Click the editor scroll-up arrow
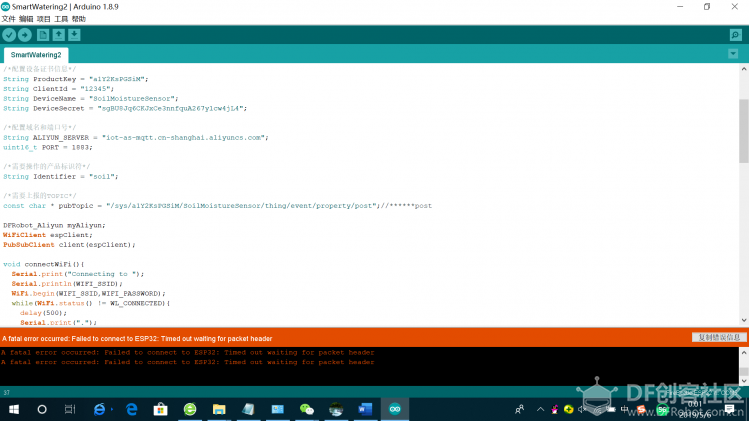This screenshot has height=421, width=749. (x=744, y=69)
